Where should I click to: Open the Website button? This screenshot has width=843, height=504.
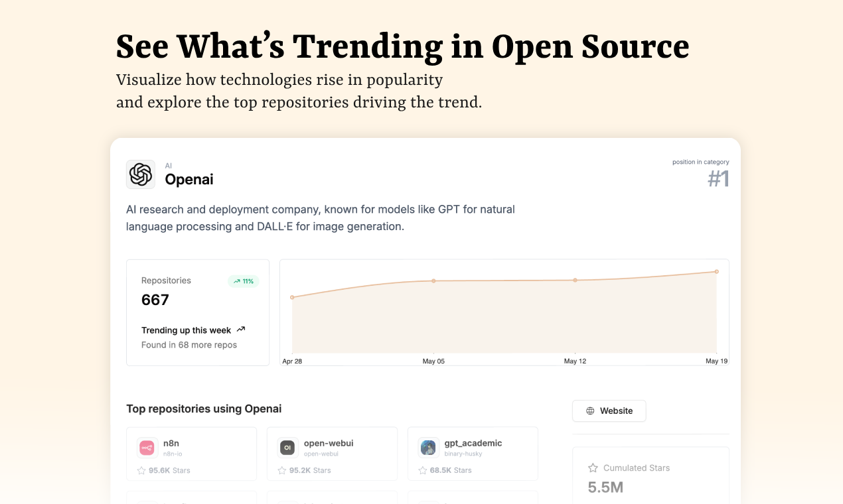coord(609,411)
